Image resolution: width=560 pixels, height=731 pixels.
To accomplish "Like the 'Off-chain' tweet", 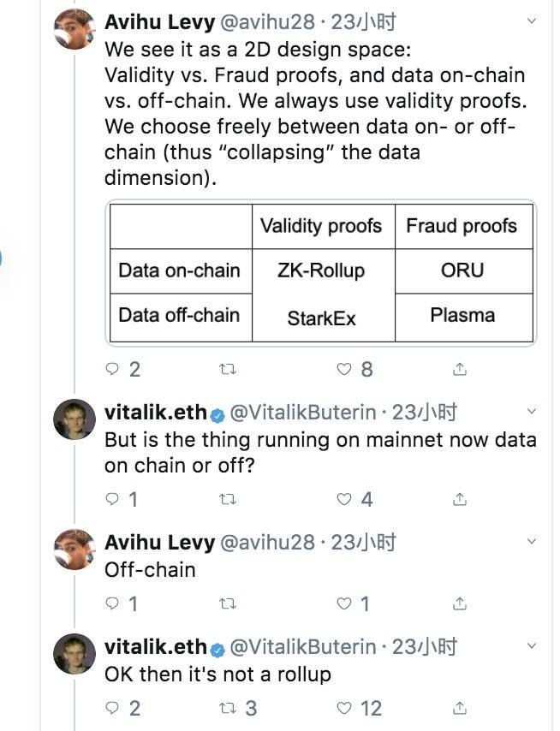I will (x=344, y=603).
